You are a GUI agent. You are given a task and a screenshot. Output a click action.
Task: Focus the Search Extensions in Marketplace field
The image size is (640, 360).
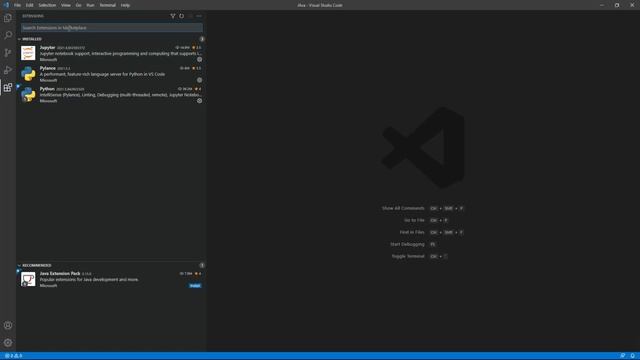click(112, 28)
